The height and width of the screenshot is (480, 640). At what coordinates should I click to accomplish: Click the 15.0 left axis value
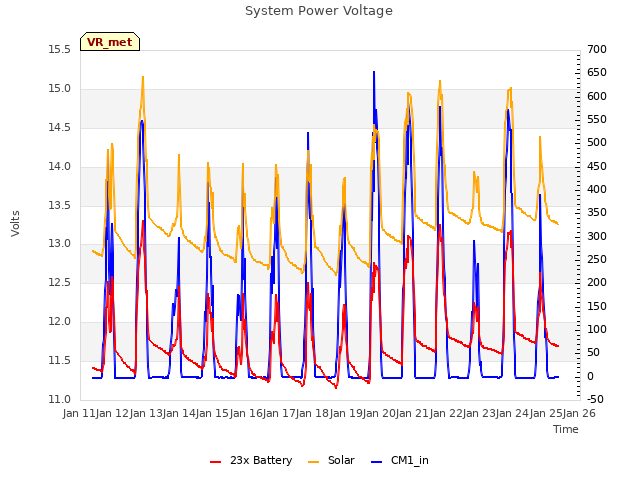59,89
